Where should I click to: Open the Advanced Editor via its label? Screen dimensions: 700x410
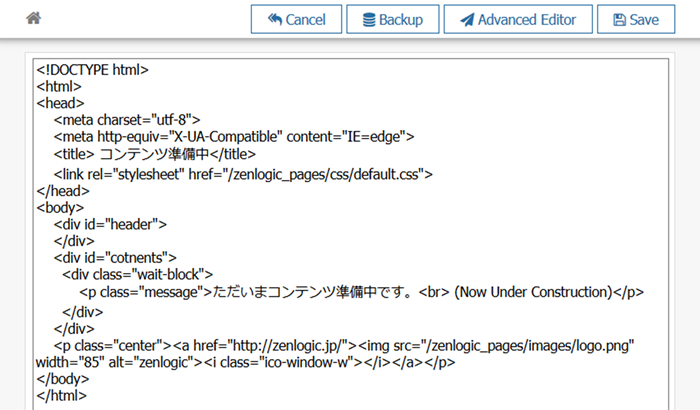click(526, 20)
